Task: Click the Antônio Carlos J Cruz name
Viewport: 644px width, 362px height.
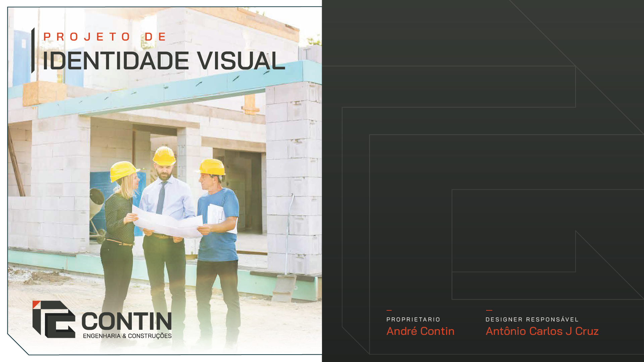Action: [542, 331]
